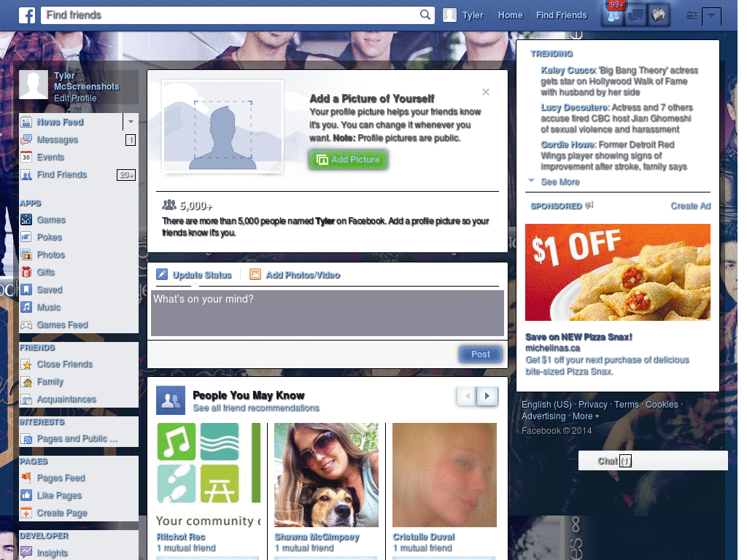This screenshot has width=747, height=560.
Task: Click Edit Profile link
Action: [75, 98]
